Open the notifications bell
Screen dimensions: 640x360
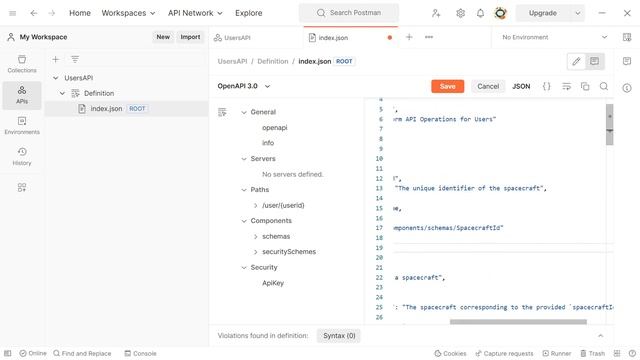480,13
